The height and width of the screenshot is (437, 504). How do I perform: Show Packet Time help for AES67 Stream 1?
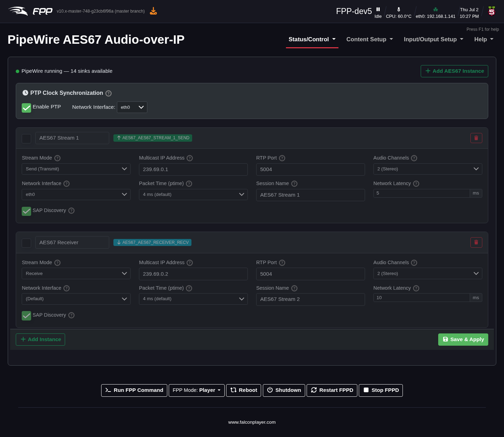point(189,184)
